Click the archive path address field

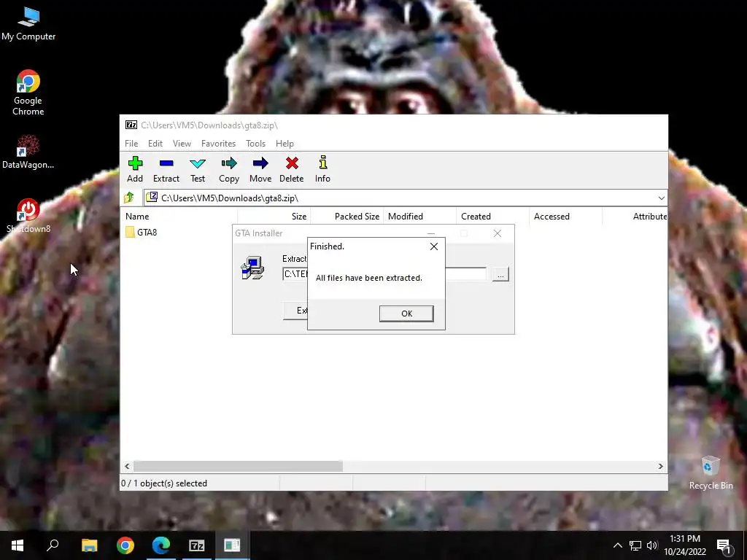tap(405, 198)
